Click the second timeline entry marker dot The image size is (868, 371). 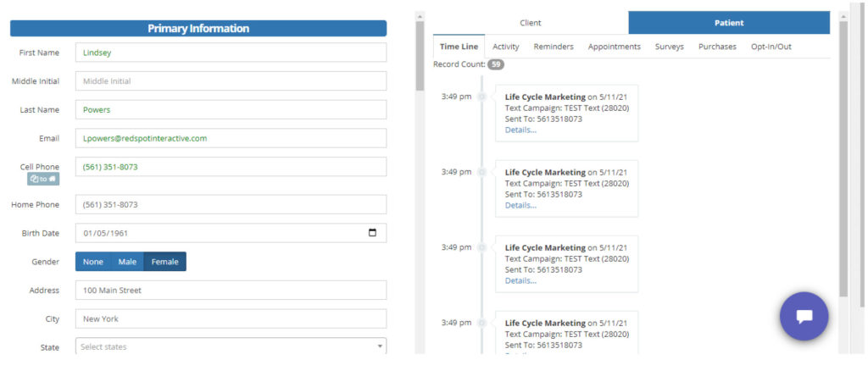[x=481, y=172]
